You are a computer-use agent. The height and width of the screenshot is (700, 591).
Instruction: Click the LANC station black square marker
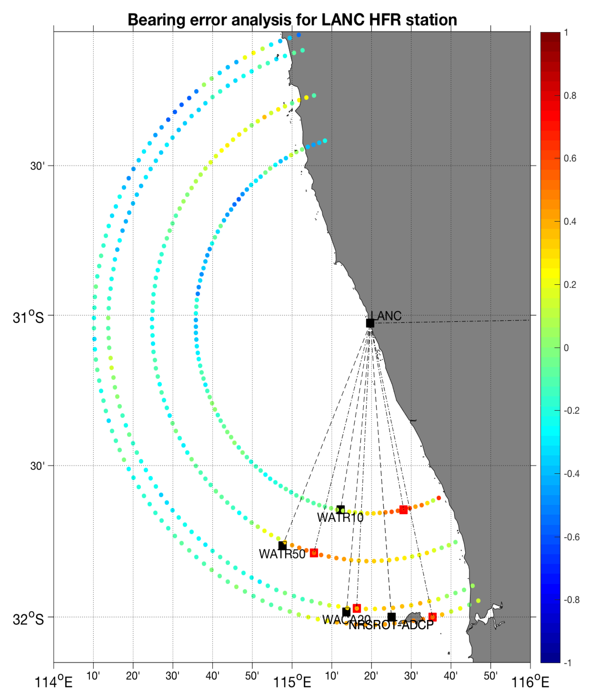pyautogui.click(x=370, y=323)
